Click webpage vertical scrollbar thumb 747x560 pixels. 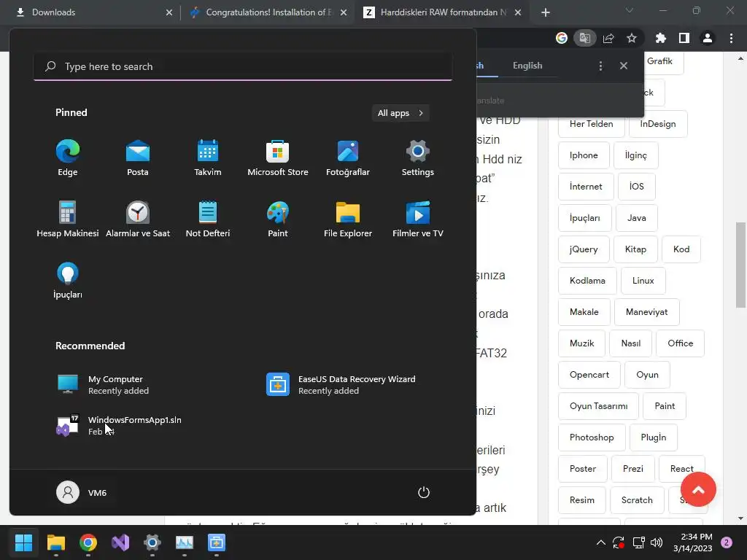[x=740, y=265]
